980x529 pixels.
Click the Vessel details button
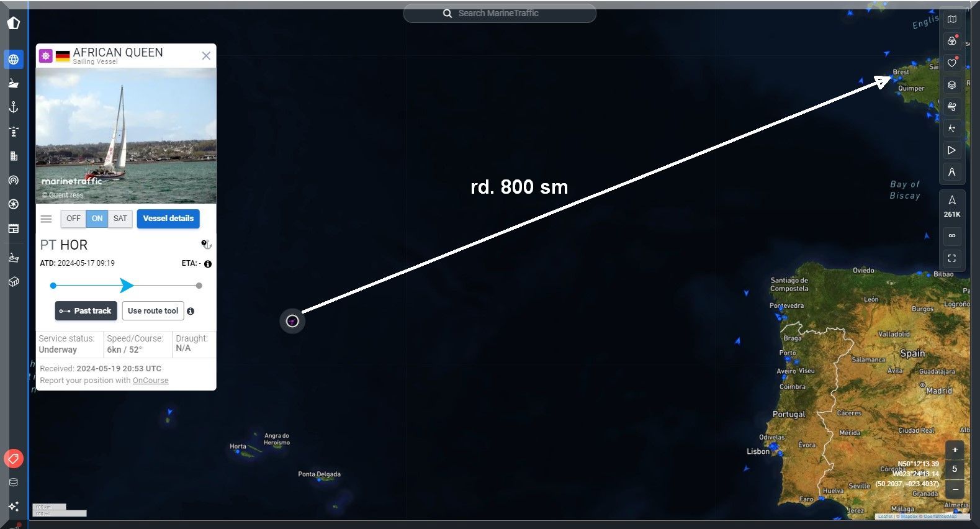[x=168, y=219]
